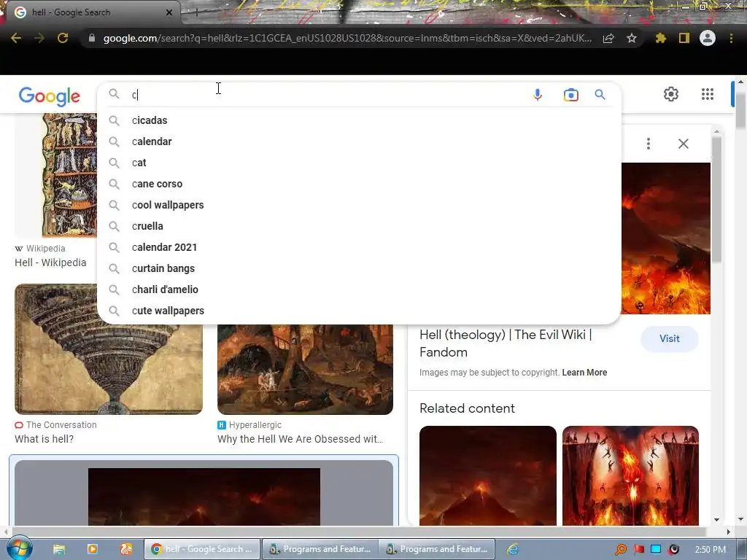Click the Visit button
The width and height of the screenshot is (747, 560).
pyautogui.click(x=670, y=338)
